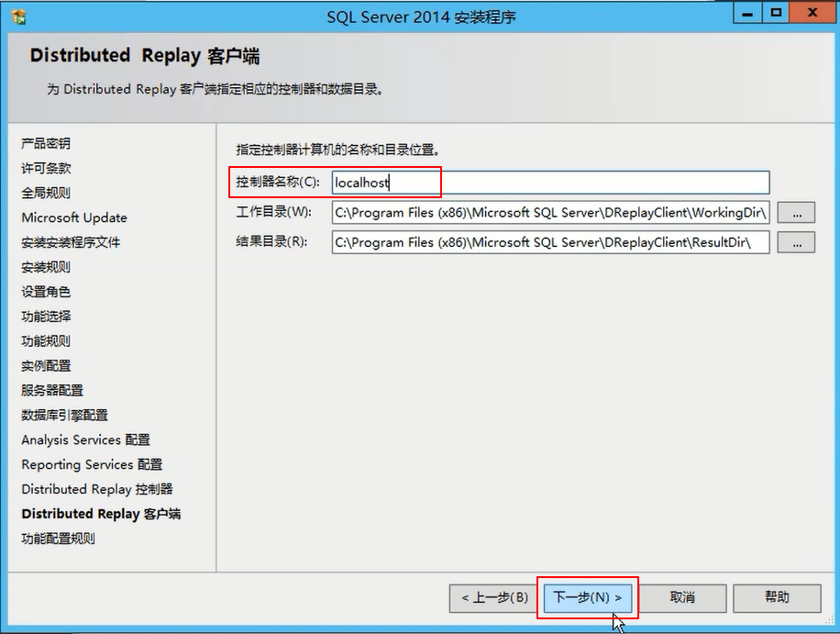Image resolution: width=840 pixels, height=634 pixels.
Task: Click the 下一步(N) next button
Action: click(587, 597)
